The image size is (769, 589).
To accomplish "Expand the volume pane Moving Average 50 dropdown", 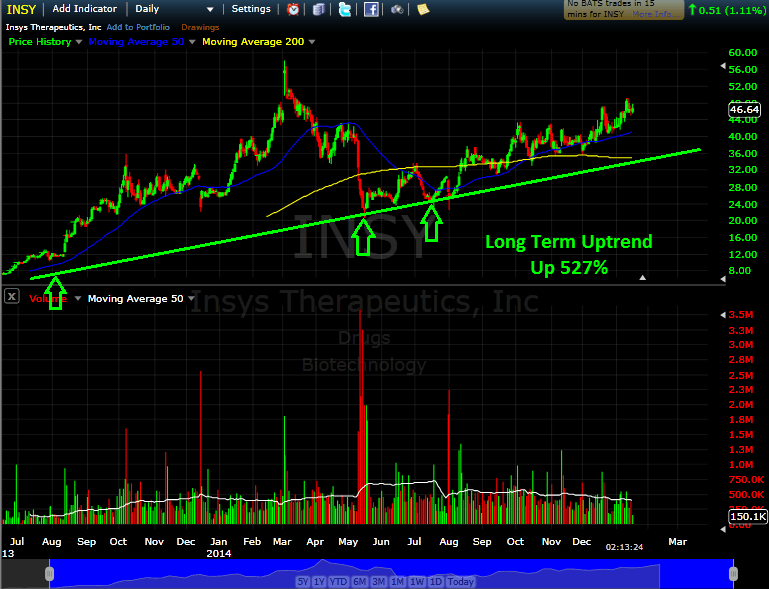I will click(x=191, y=298).
